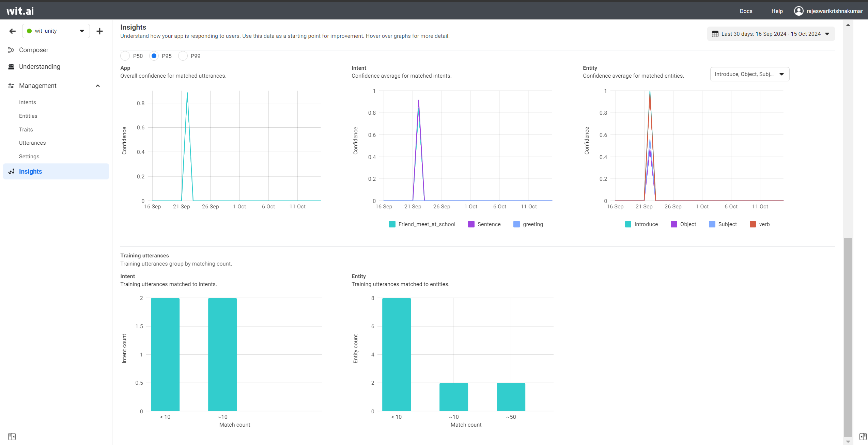Image resolution: width=868 pixels, height=445 pixels.
Task: Select the P50 radio button
Action: [125, 56]
